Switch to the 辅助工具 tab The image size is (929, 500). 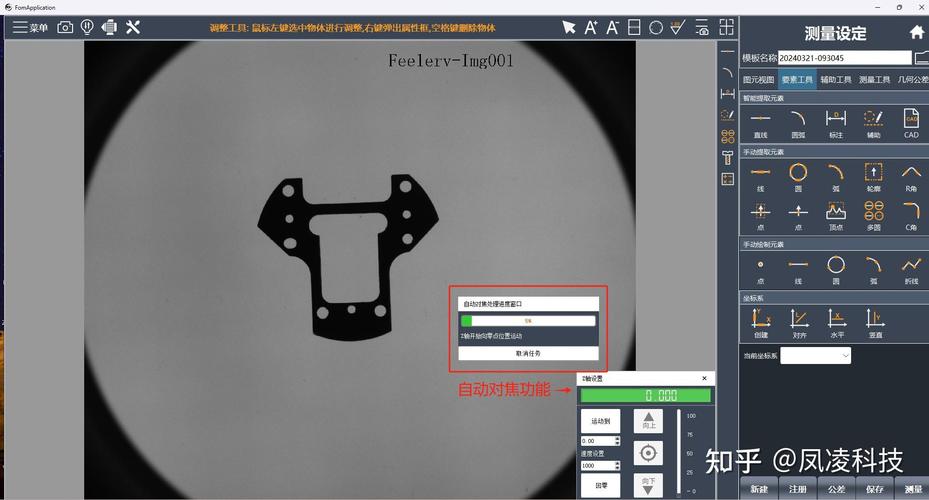point(835,79)
